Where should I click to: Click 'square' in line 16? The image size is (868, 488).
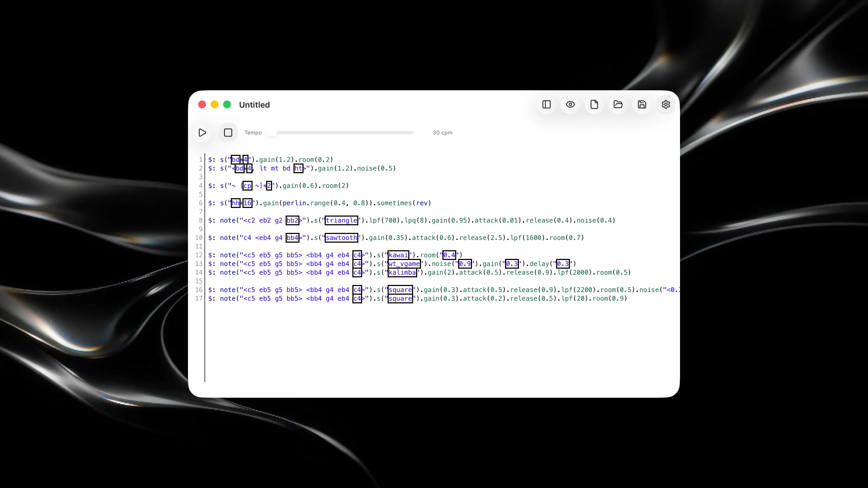point(400,290)
